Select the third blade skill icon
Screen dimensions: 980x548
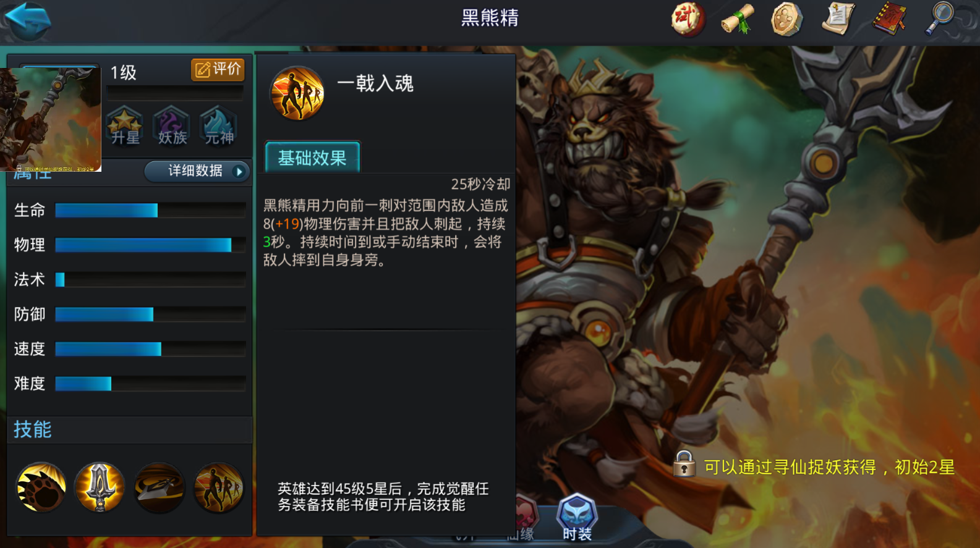coord(159,487)
